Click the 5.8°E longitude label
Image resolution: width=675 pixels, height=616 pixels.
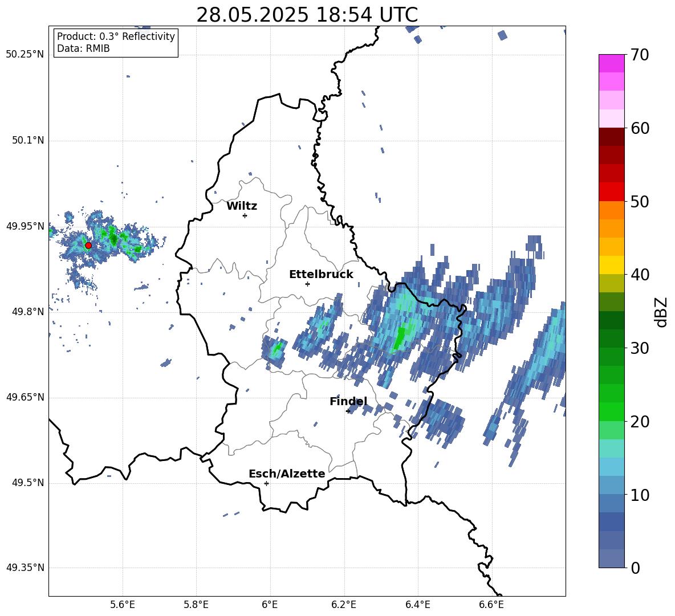pyautogui.click(x=196, y=605)
